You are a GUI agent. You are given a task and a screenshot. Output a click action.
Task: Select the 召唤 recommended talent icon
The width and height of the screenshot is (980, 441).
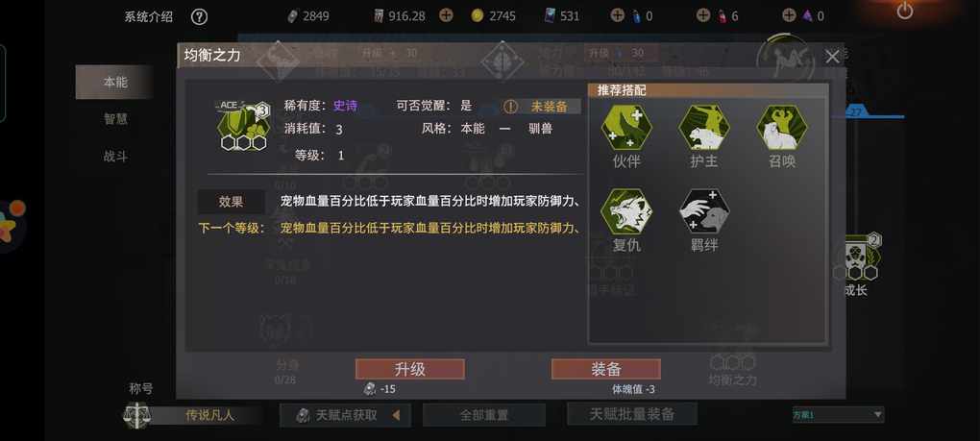point(782,128)
